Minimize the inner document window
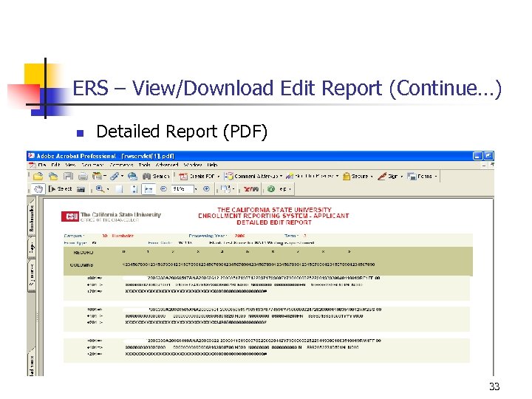532x399 pixels. click(484, 165)
